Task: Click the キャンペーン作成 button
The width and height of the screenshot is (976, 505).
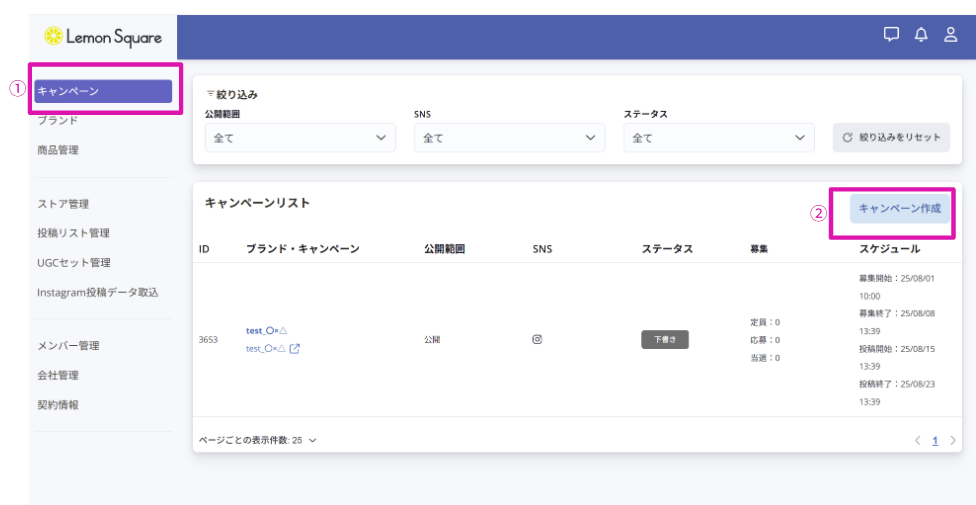Action: coord(899,208)
